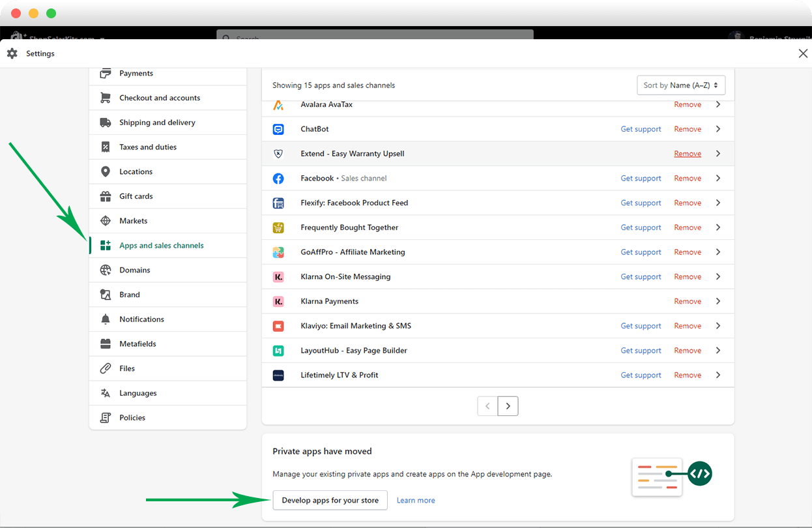Expand the LayoutHub row chevron
Screen dimensions: 812x528
click(718, 351)
